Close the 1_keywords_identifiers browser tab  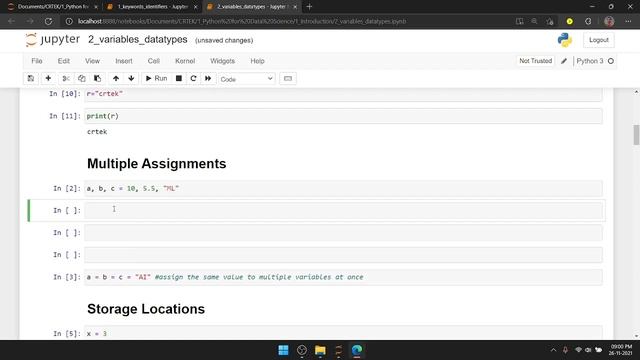(195, 7)
